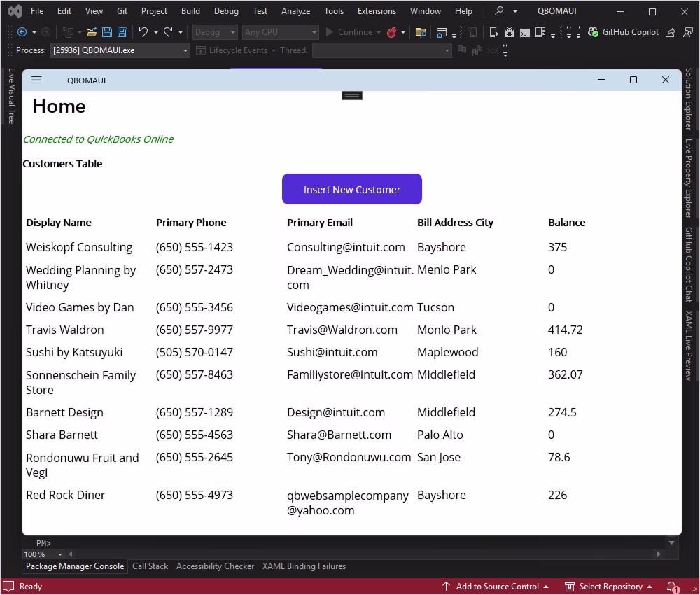Open the Analyze menu
Viewport: 700px width, 595px height.
295,11
